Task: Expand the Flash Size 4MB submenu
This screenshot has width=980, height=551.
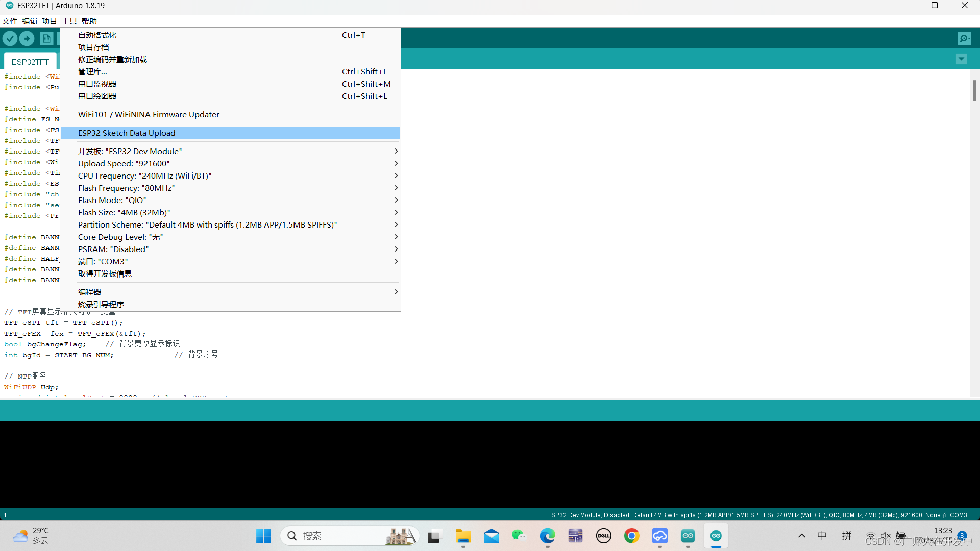Action: 230,212
